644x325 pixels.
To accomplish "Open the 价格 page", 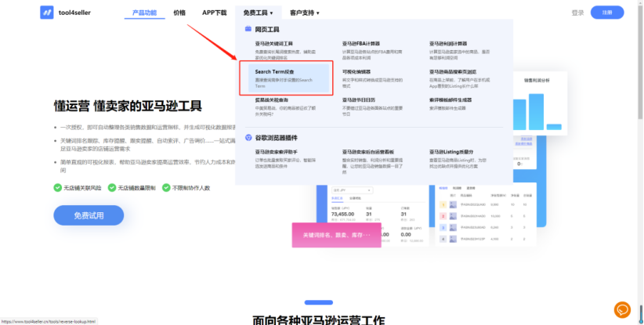I will coord(179,13).
